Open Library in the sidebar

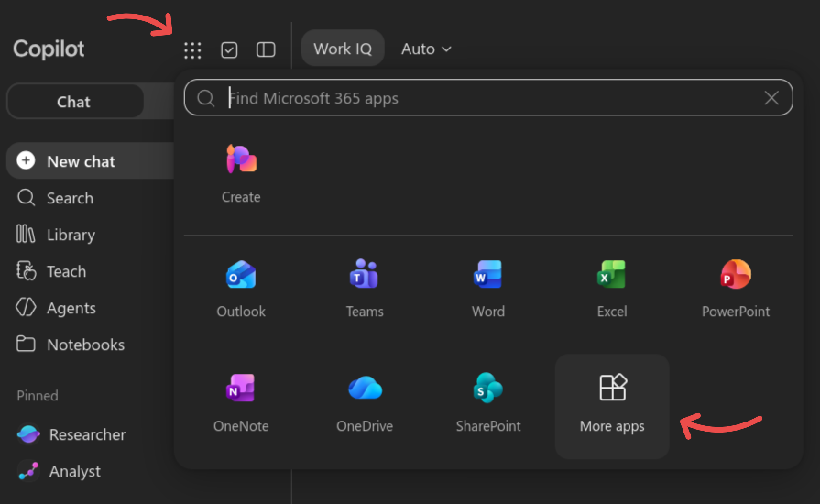pos(56,235)
